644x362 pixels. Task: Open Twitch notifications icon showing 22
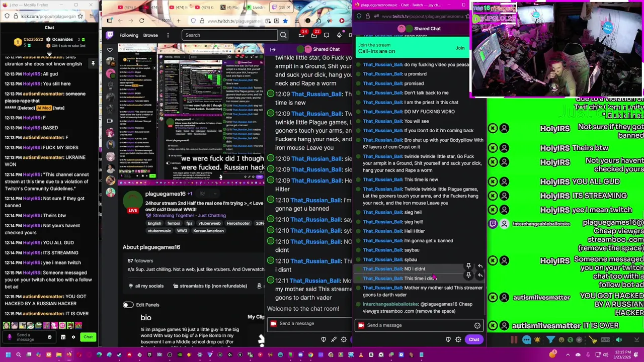click(314, 35)
